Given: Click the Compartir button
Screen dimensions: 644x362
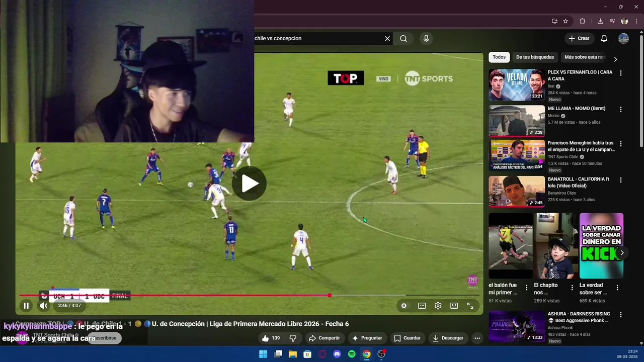Looking at the screenshot, I should (325, 338).
